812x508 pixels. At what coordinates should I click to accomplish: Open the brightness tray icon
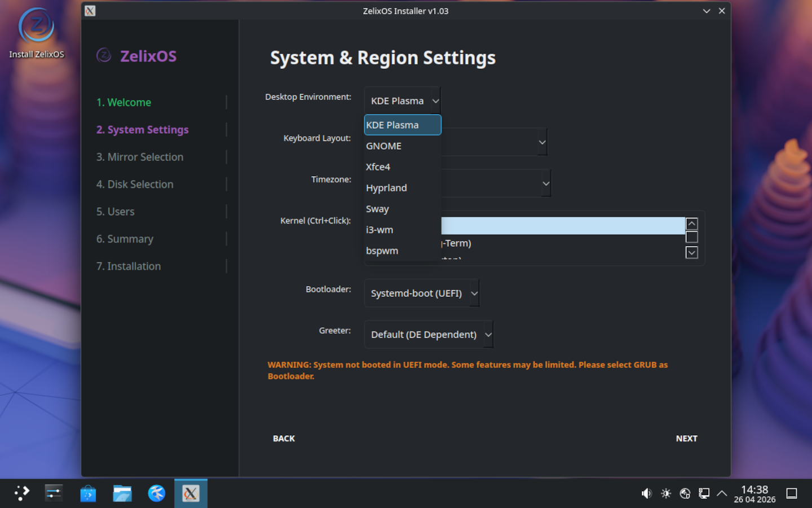666,493
